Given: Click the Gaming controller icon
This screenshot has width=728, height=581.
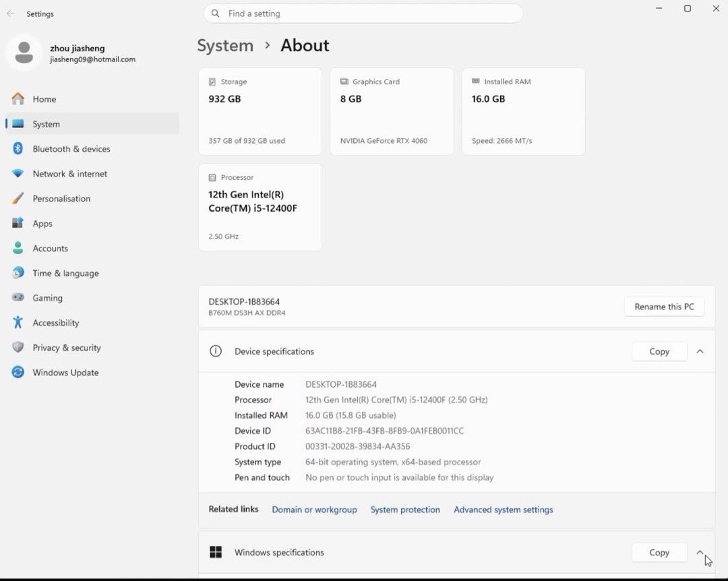Looking at the screenshot, I should tap(18, 298).
